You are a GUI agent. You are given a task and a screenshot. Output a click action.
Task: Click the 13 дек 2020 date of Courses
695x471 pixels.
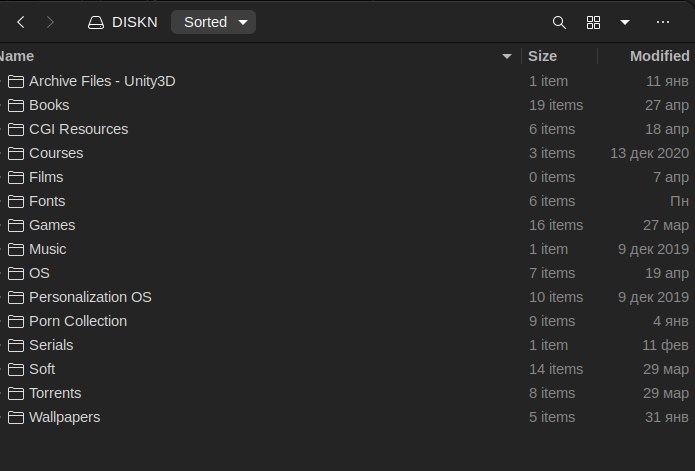(x=650, y=153)
